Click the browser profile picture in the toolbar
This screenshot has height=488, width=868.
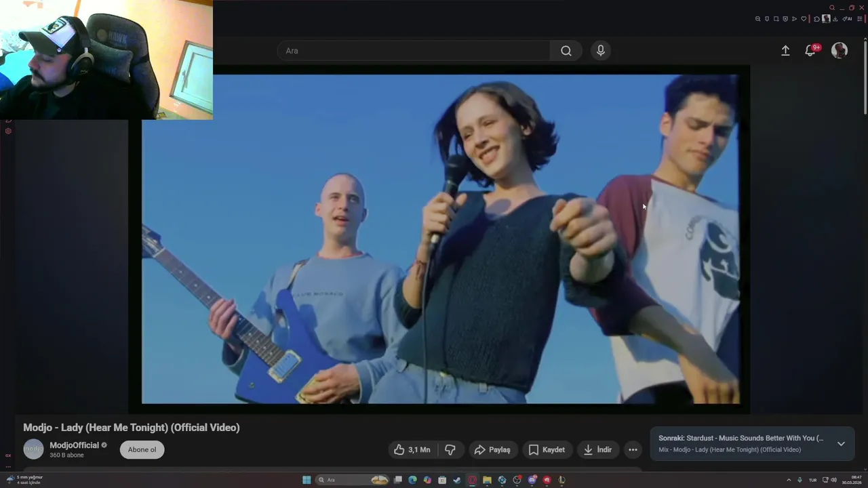(826, 19)
